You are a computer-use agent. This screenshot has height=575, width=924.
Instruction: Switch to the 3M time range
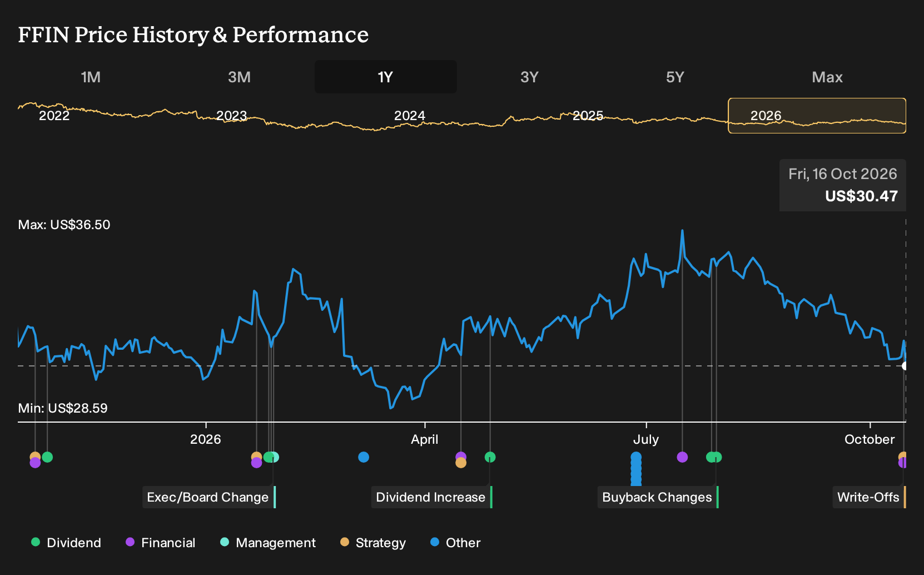tap(239, 77)
